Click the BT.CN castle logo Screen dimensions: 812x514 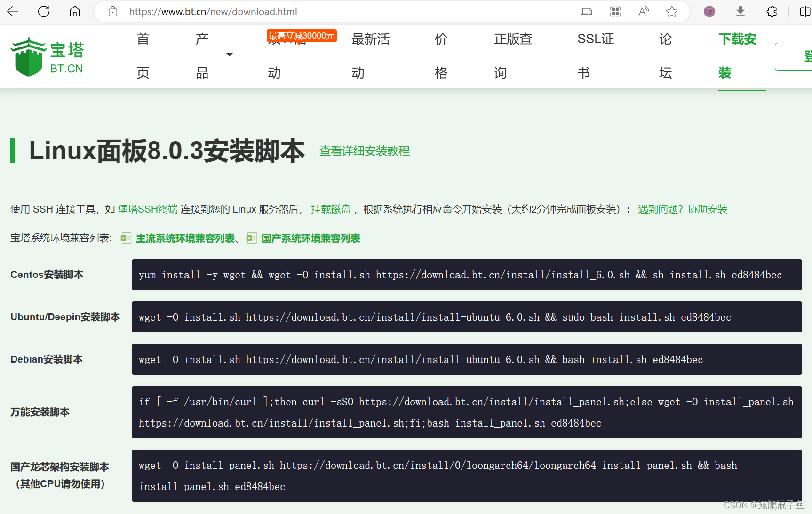tap(47, 57)
